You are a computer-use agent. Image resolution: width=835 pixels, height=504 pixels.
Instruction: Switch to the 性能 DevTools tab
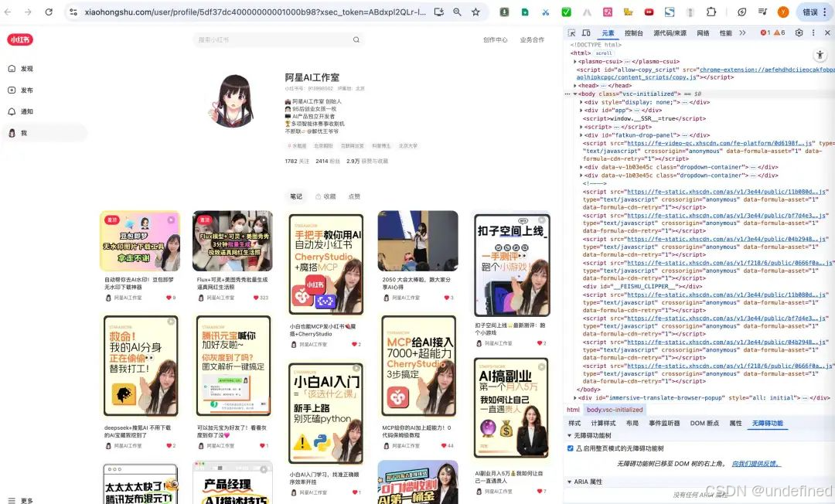pyautogui.click(x=725, y=33)
